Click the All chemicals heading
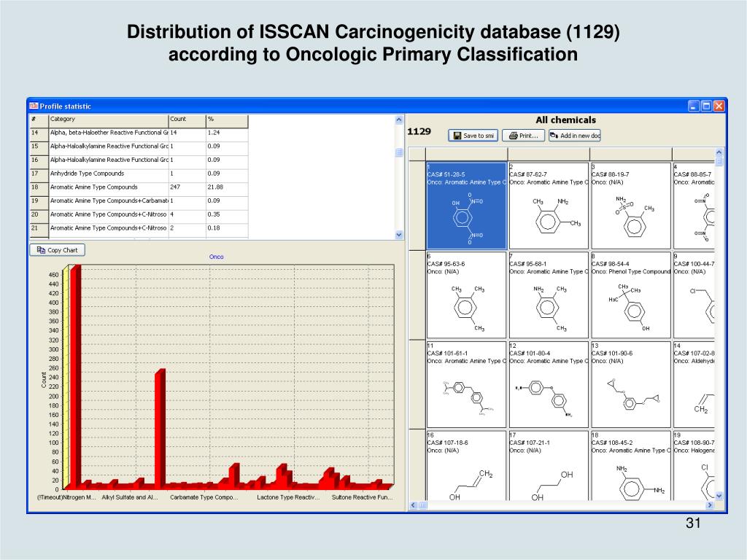This screenshot has width=747, height=560. click(565, 120)
